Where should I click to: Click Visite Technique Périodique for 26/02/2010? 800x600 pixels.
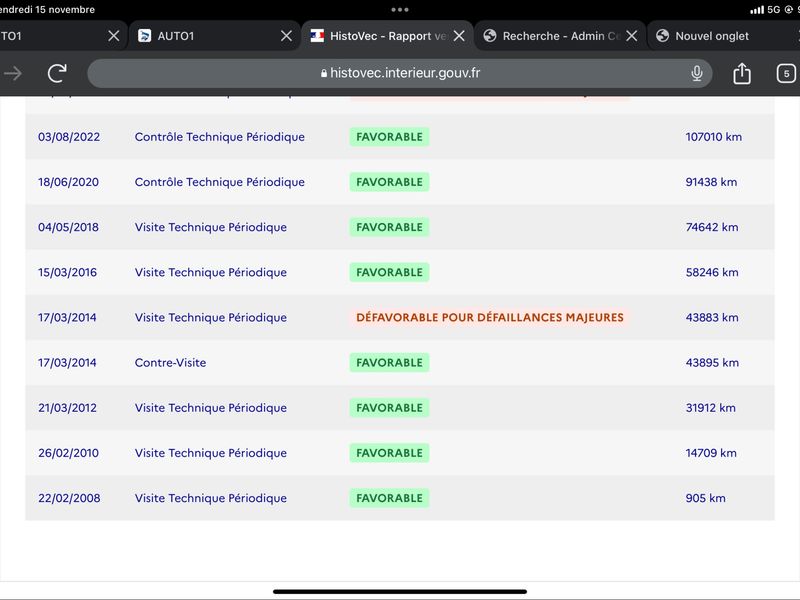(x=211, y=453)
